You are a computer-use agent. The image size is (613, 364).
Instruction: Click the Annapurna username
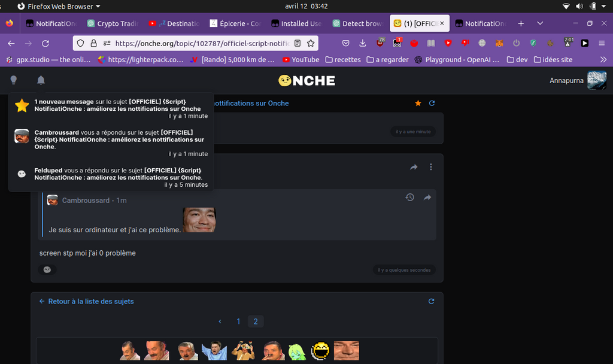[566, 81]
